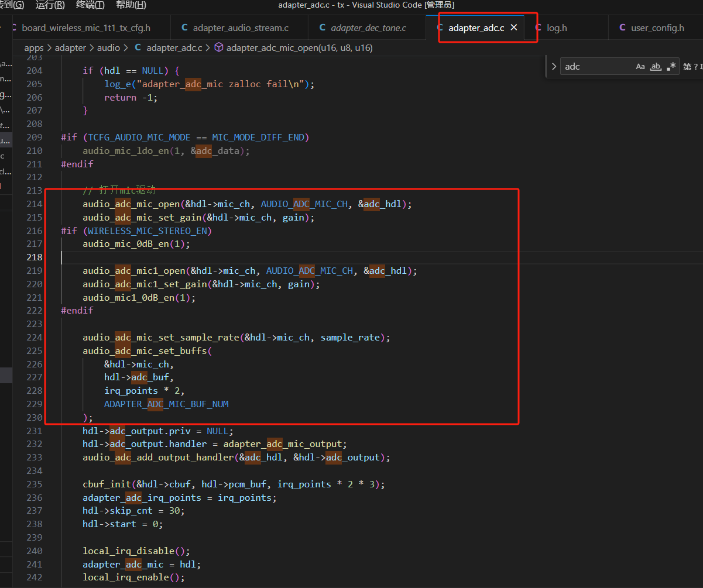This screenshot has width=703, height=588.
Task: Close the adapter_adc.c editor tab
Action: [514, 27]
